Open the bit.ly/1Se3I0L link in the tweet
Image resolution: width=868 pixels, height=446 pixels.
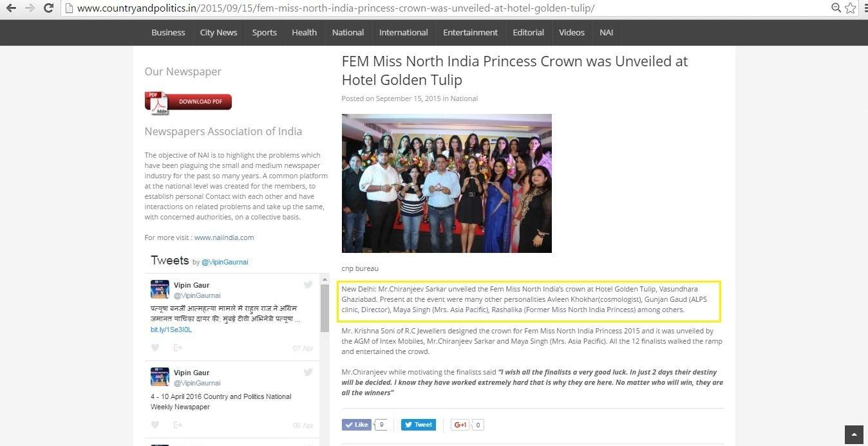[x=171, y=330]
